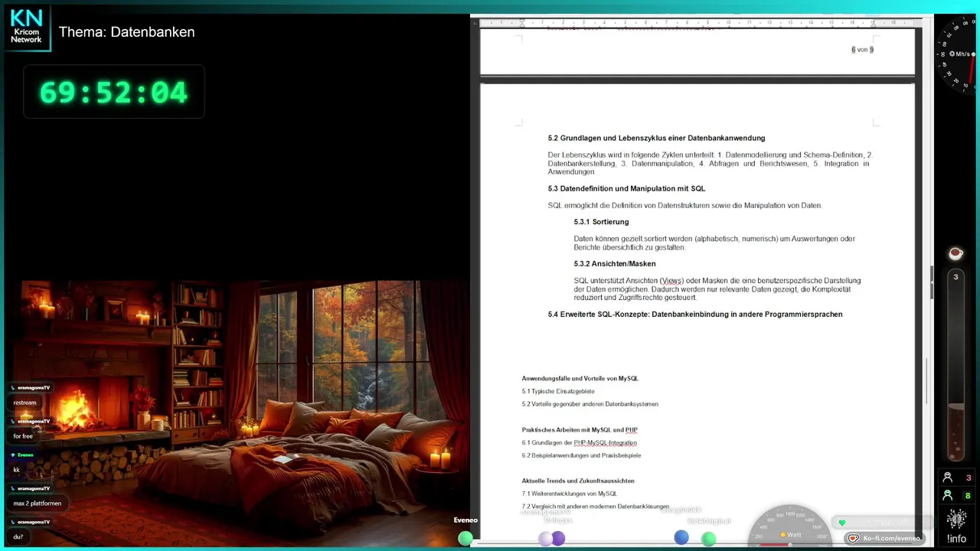Click '6.1 Grundlagen der PHP-MySQL-Integration' line
The image size is (980, 551).
(x=579, y=443)
